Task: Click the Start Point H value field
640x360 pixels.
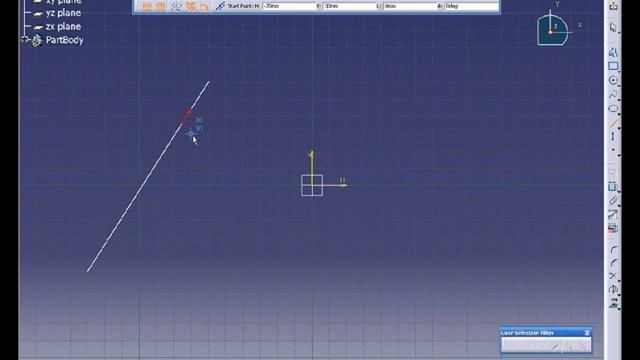Action: (288, 6)
